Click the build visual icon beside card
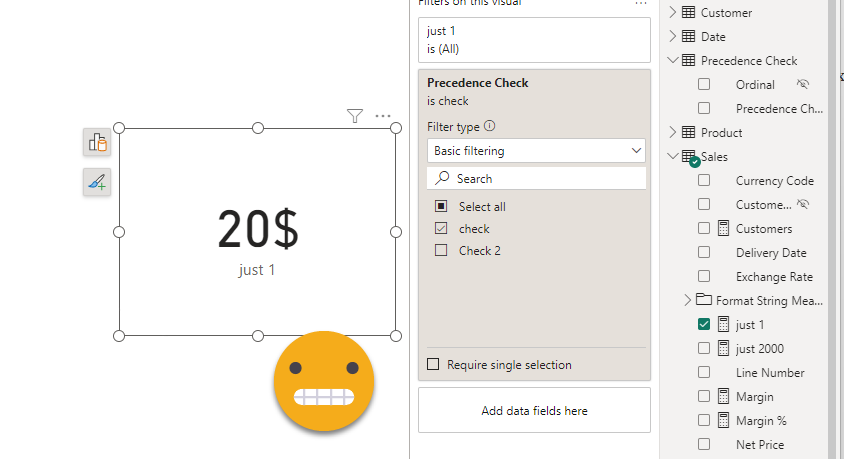 tap(97, 143)
